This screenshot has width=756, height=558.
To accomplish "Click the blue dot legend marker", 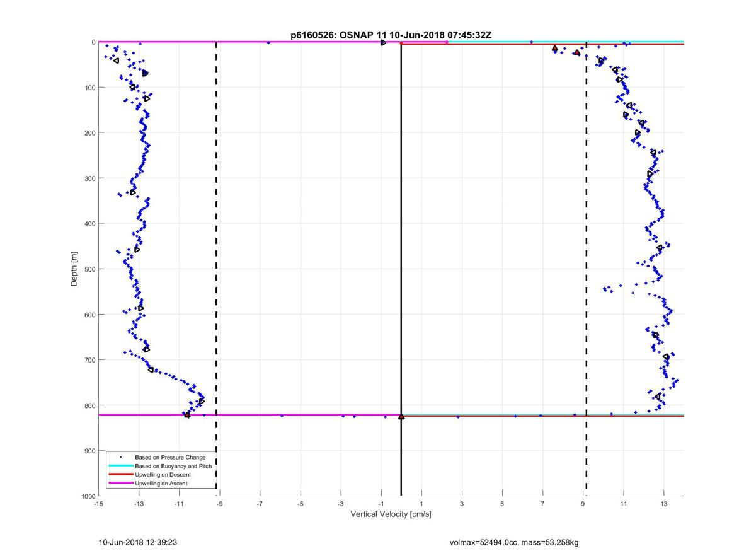I will tap(120, 457).
